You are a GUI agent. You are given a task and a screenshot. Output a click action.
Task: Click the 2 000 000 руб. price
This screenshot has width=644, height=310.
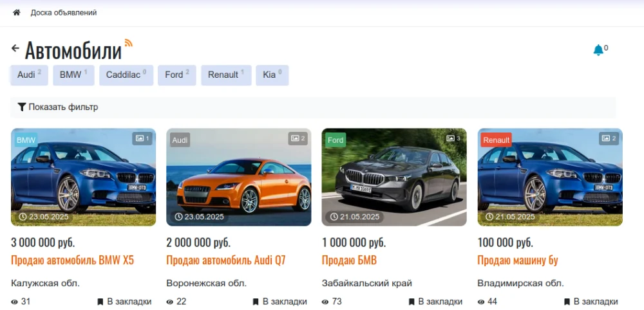click(198, 242)
